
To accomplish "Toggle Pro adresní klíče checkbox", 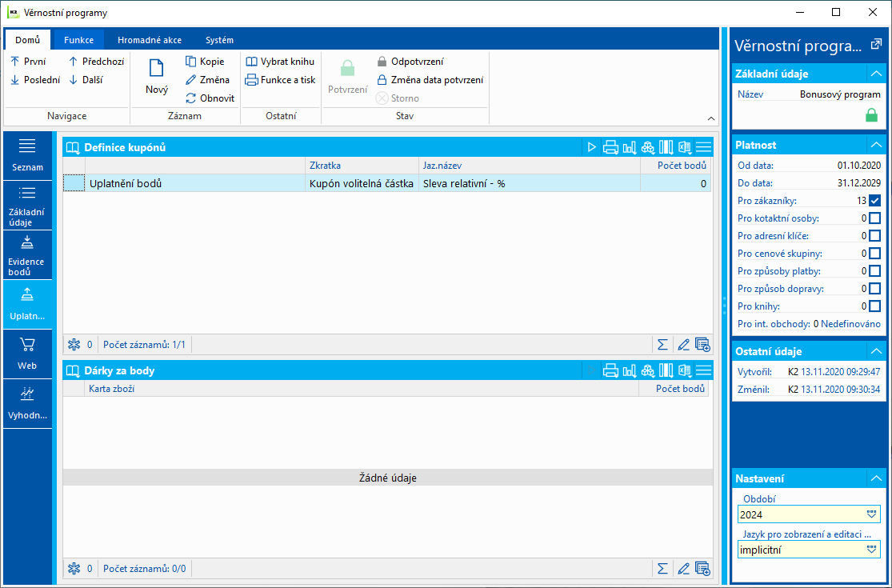I will [x=875, y=236].
